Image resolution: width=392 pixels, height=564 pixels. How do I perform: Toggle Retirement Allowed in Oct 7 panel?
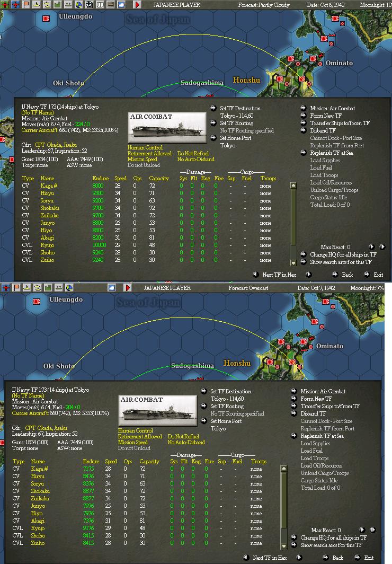point(140,436)
